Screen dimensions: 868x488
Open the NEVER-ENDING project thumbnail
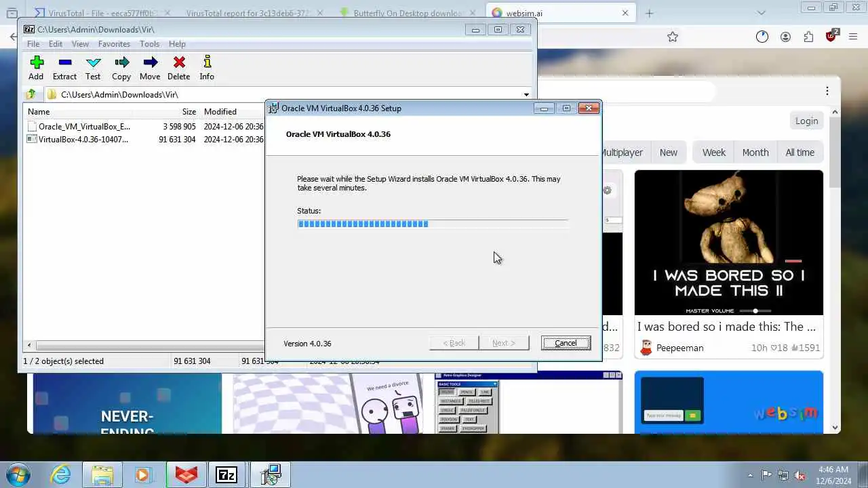click(x=127, y=403)
